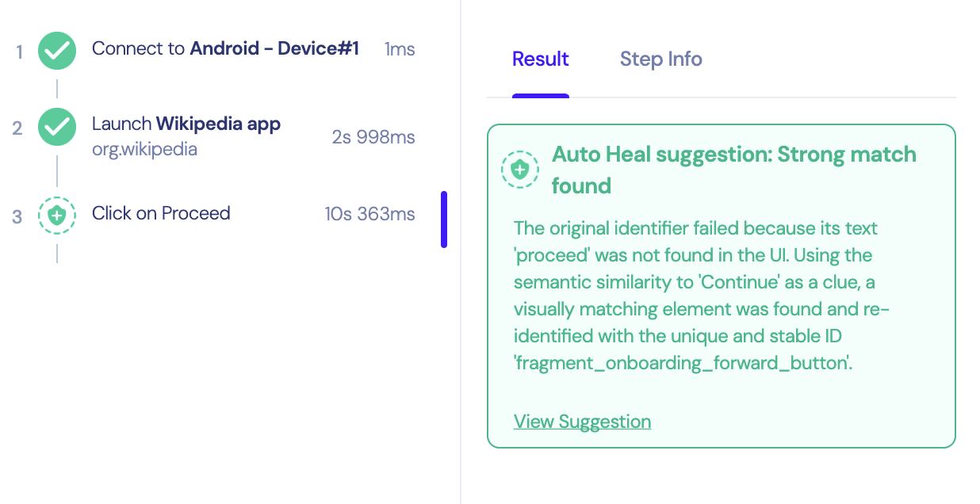The height and width of the screenshot is (504, 980).
Task: Click the 2s 998ms duration label
Action: 373,137
